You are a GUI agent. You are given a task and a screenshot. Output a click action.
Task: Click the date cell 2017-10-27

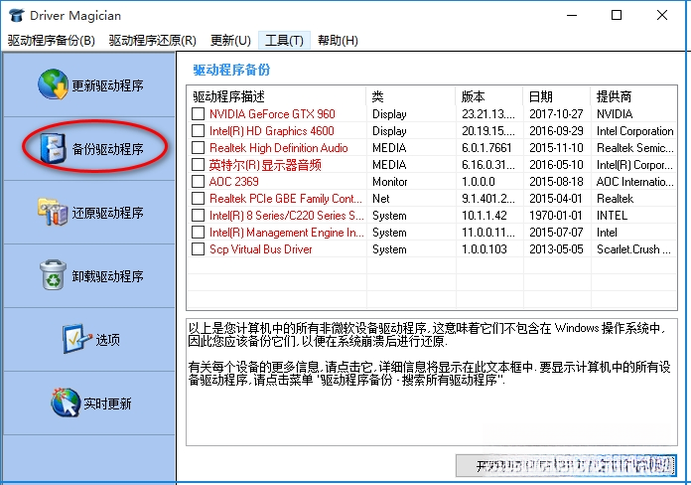[556, 114]
